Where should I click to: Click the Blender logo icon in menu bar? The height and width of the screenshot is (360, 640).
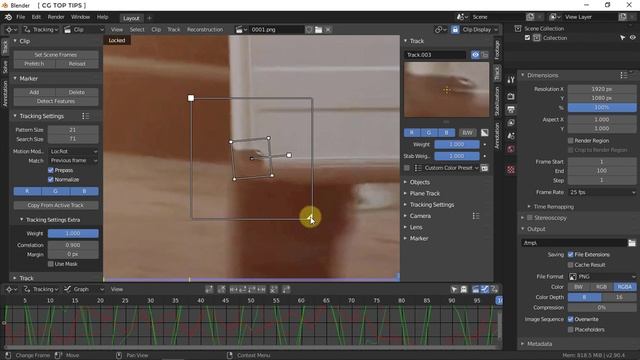click(8, 17)
